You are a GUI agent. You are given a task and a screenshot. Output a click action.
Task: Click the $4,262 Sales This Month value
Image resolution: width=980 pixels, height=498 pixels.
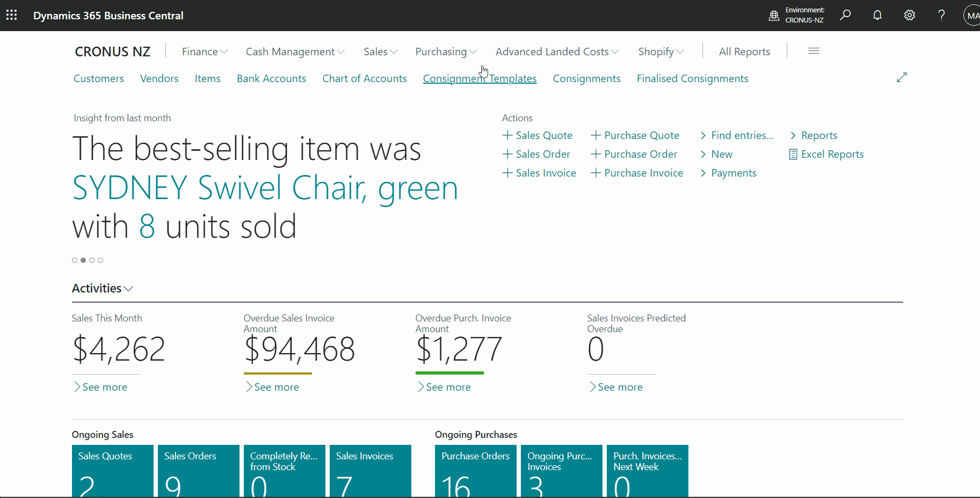(x=119, y=349)
